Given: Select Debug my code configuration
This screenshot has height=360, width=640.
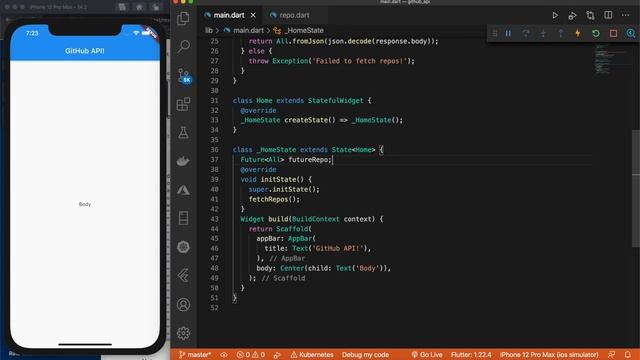Looking at the screenshot, I should pyautogui.click(x=365, y=355).
